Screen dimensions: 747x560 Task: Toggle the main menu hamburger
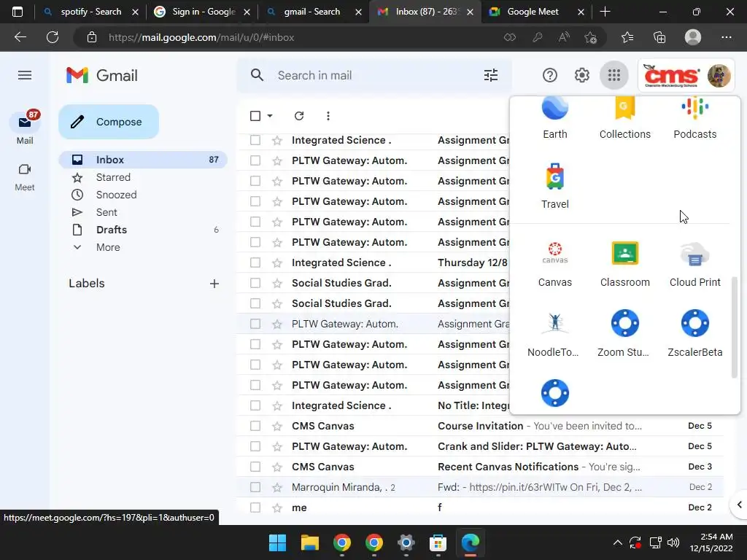click(x=25, y=75)
